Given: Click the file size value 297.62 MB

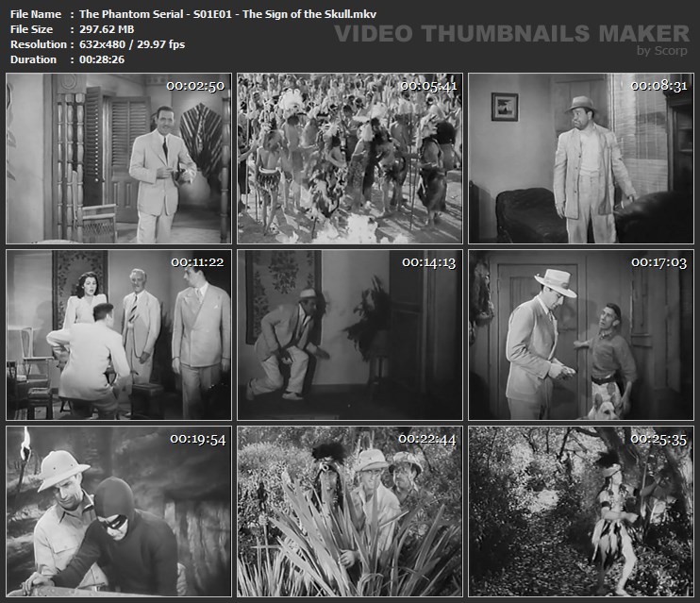Looking at the screenshot, I should [107, 29].
